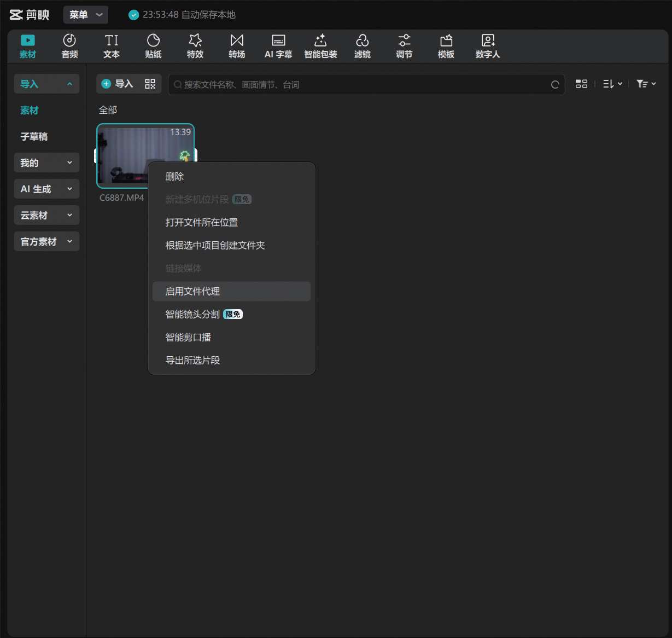Open the 转场 transitions panel
This screenshot has width=672, height=638.
(237, 46)
